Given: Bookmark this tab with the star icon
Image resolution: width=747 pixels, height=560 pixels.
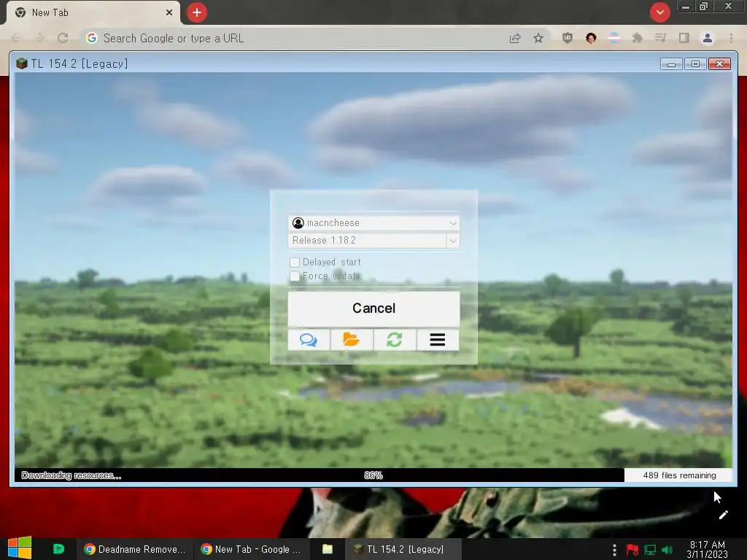Looking at the screenshot, I should tap(538, 38).
